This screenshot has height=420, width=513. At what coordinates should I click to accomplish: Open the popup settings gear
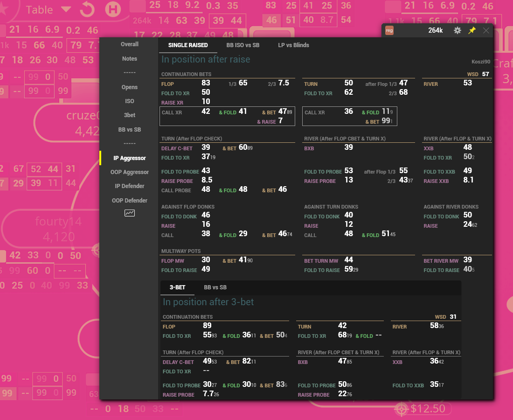pos(458,30)
